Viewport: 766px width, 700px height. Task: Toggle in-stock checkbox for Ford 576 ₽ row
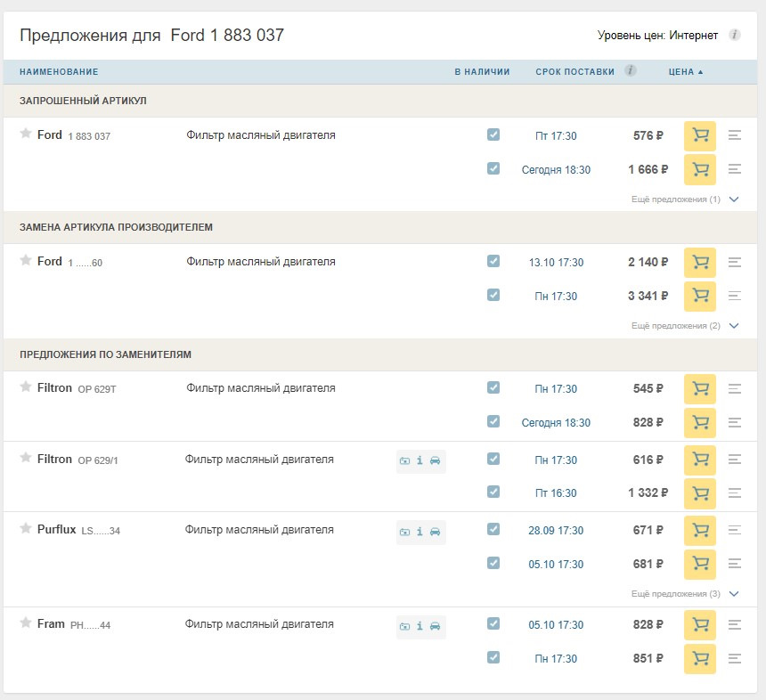pyautogui.click(x=493, y=134)
